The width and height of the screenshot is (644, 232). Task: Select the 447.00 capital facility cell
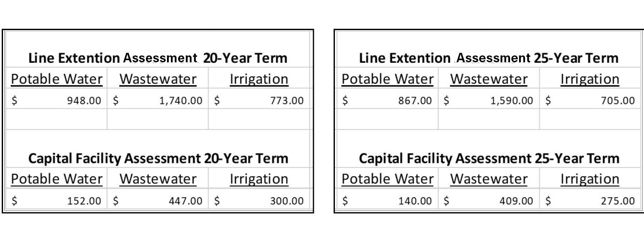[x=158, y=201]
